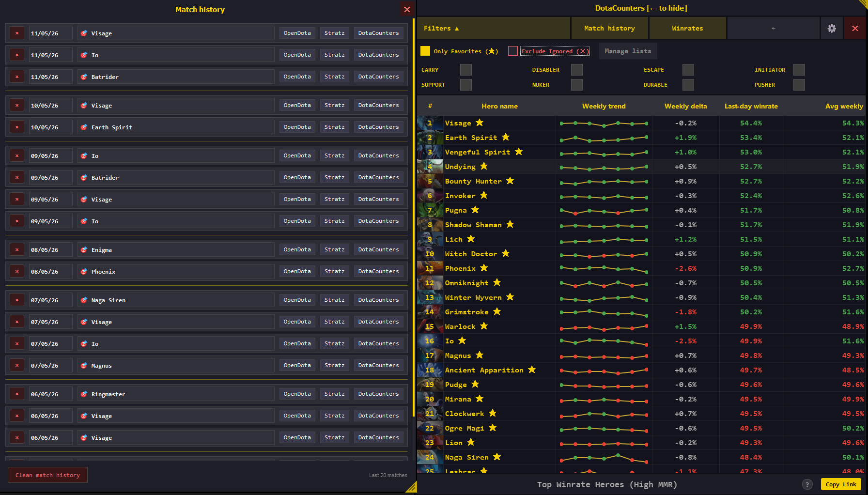
Task: Click the resize grip of Match history panel
Action: (x=411, y=487)
